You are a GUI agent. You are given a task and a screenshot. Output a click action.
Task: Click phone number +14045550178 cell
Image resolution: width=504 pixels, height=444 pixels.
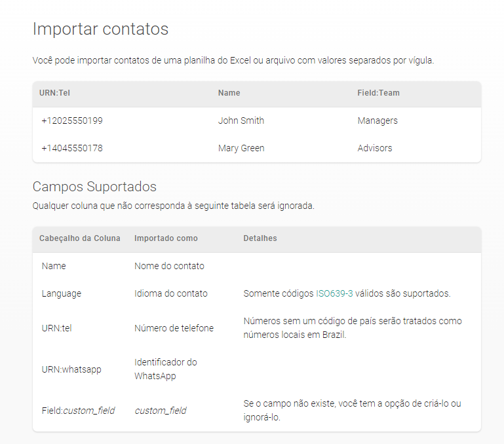(72, 148)
